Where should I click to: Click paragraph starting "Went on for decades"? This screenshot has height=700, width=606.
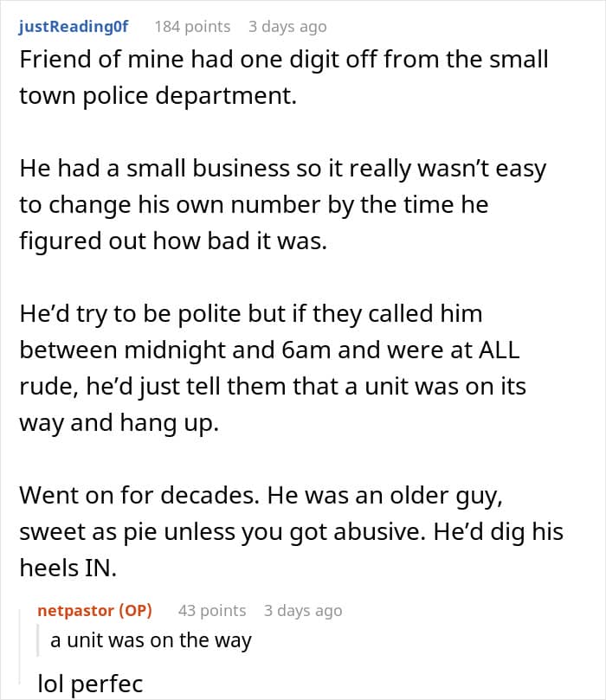(291, 530)
